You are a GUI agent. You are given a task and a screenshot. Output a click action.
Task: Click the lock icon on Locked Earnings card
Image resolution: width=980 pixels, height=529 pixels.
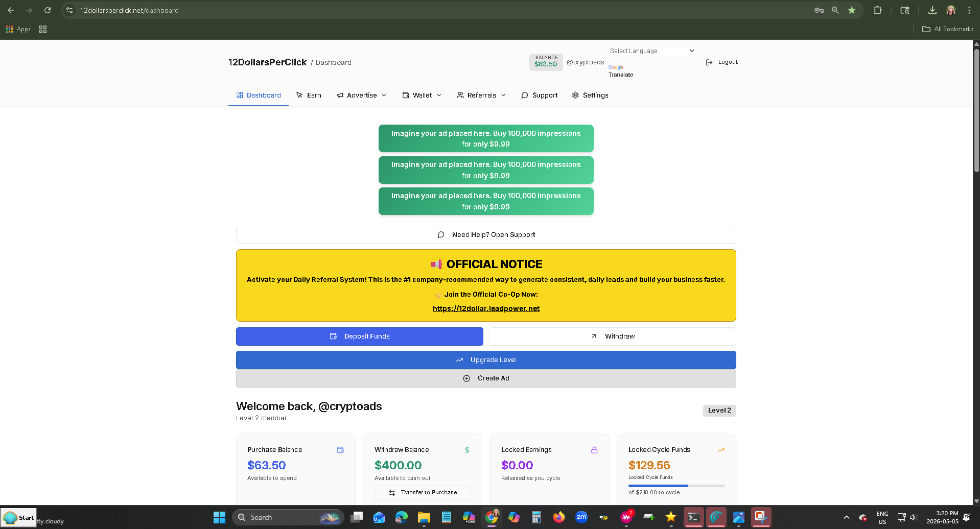[x=594, y=450]
